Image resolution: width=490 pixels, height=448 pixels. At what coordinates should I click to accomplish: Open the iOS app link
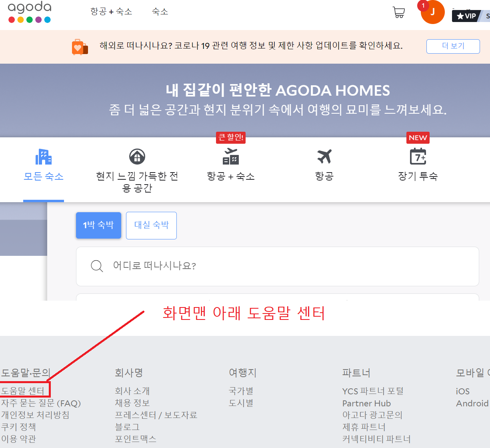(x=463, y=391)
